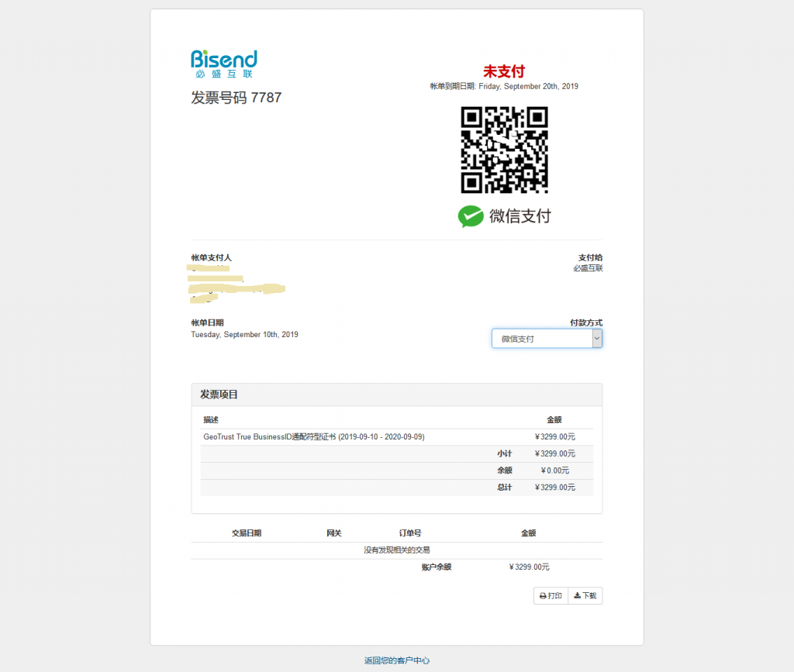This screenshot has height=672, width=794.
Task: Click the WeChat Pay green checkmark icon
Action: click(x=471, y=216)
